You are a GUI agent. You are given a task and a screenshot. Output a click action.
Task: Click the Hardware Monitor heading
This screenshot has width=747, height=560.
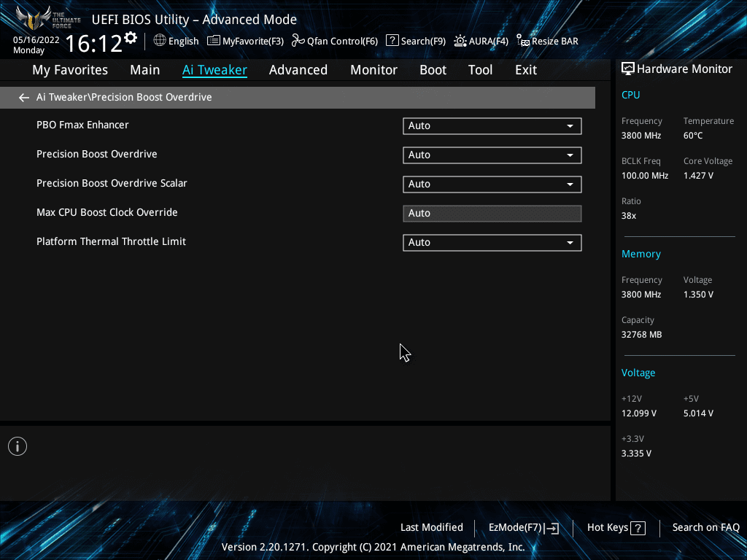(684, 69)
